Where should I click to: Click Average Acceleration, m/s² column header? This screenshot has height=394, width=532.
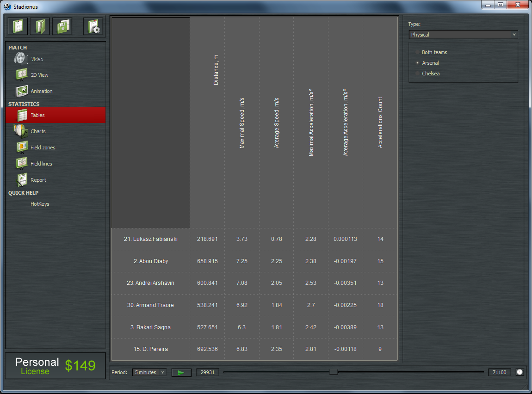[346, 123]
